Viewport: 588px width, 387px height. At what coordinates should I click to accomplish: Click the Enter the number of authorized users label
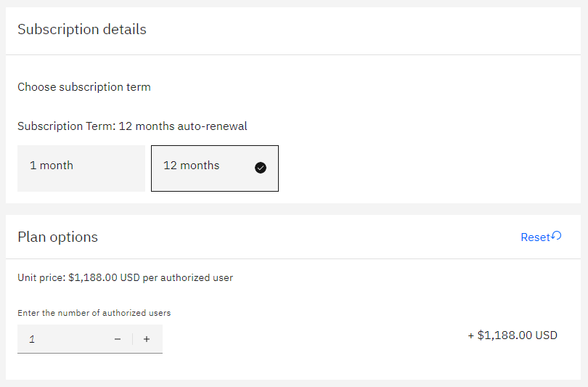click(x=94, y=314)
